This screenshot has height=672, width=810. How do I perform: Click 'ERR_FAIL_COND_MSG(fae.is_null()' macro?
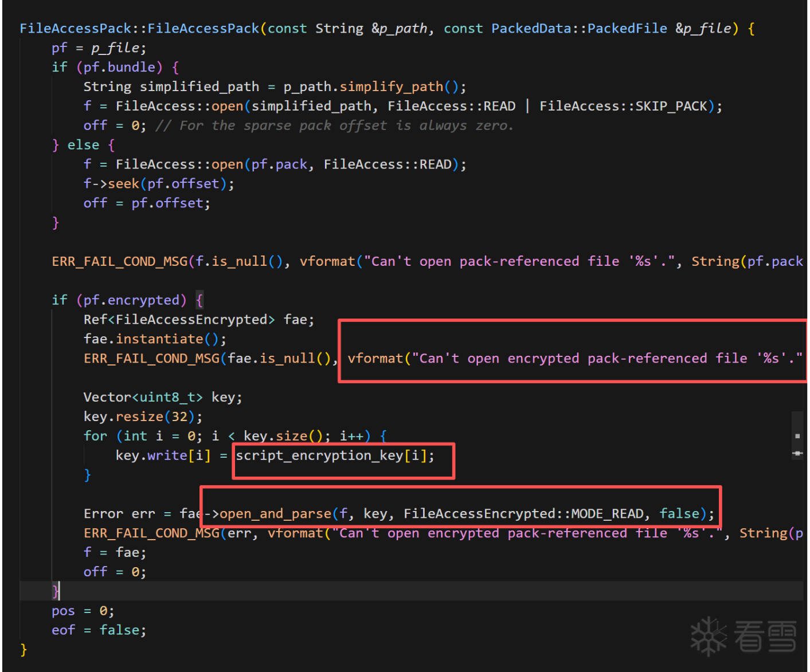click(208, 359)
